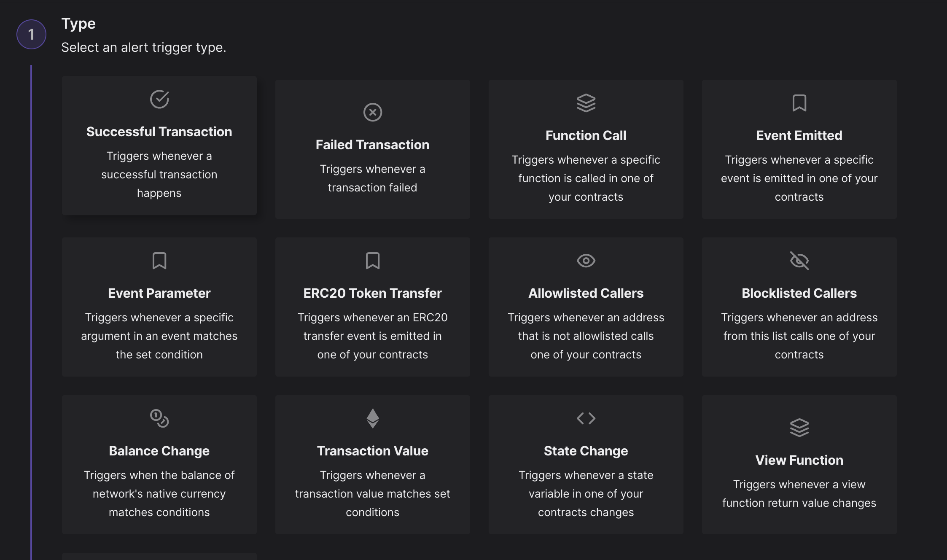Click the Allowlisted Callers eye icon
This screenshot has height=560, width=947.
coord(586,261)
